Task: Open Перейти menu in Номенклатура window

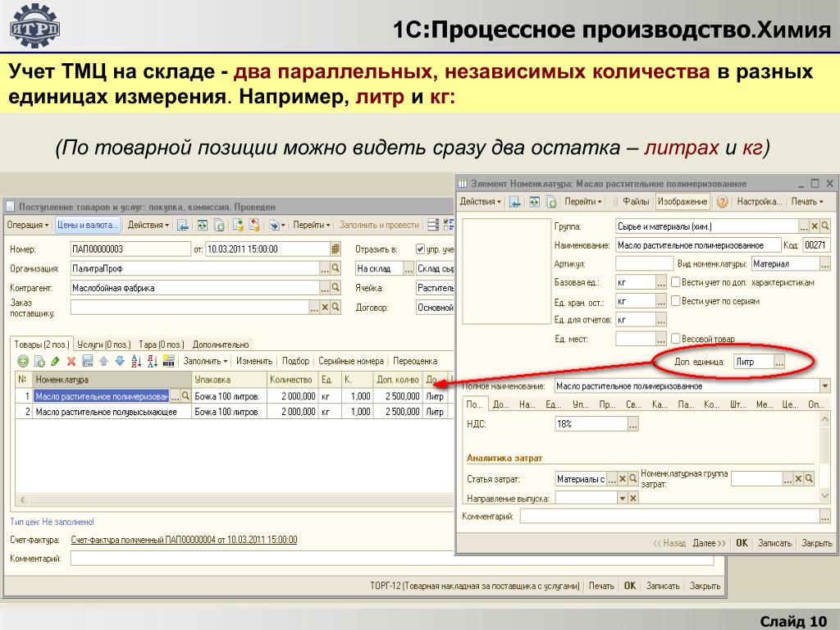Action: coord(583,202)
